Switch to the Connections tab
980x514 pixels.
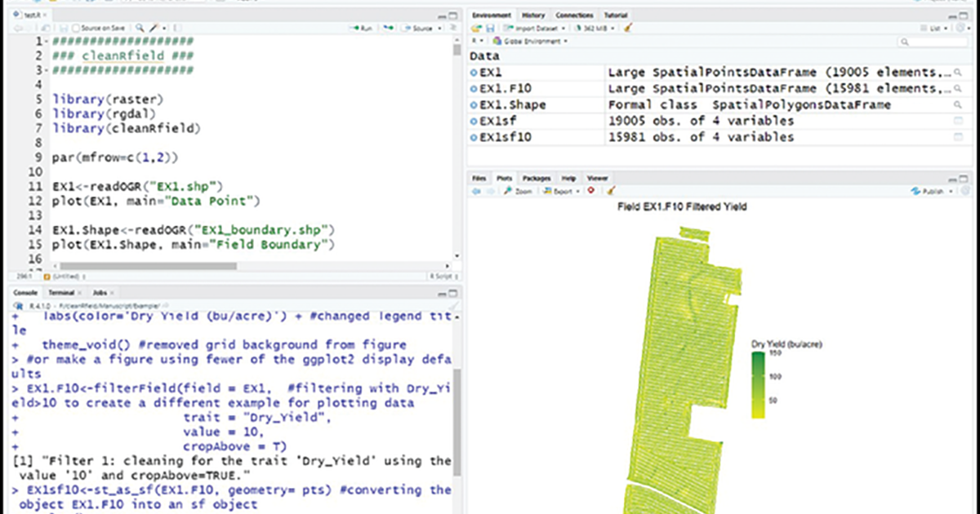[574, 16]
